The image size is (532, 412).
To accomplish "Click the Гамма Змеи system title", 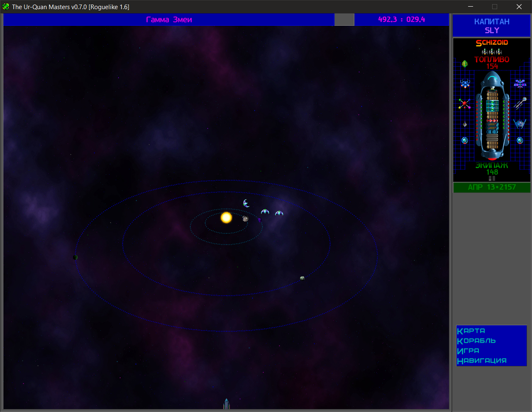I will click(x=169, y=20).
